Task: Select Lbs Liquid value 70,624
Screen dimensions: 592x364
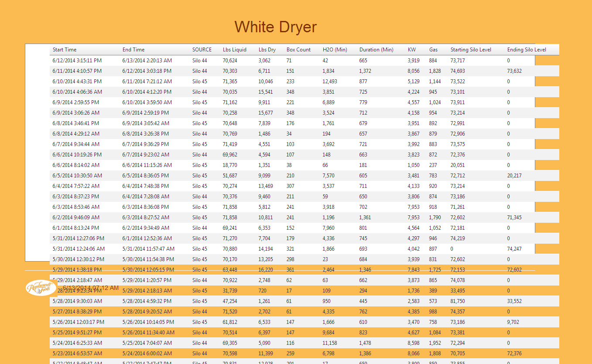Action: pos(230,61)
